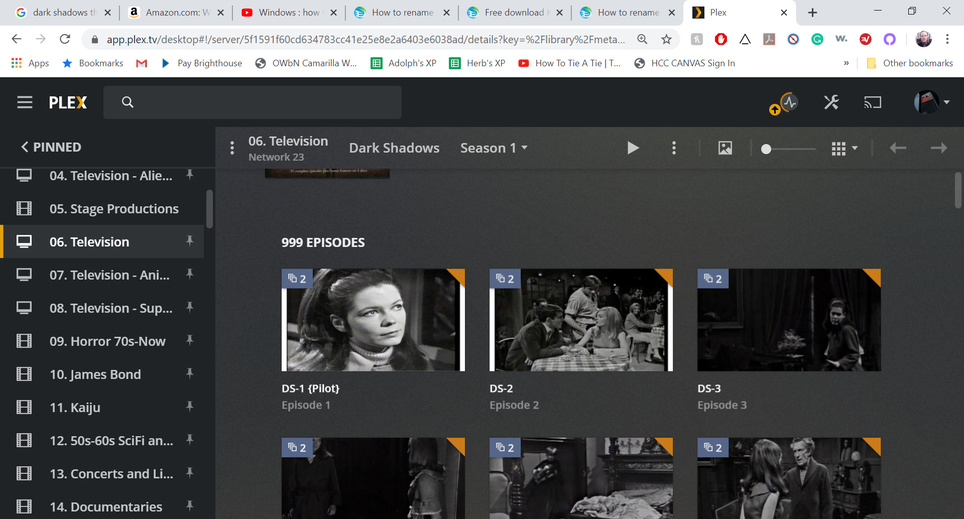The image size is (964, 519).
Task: Unpin 07. Television - Ani... library
Action: click(189, 274)
